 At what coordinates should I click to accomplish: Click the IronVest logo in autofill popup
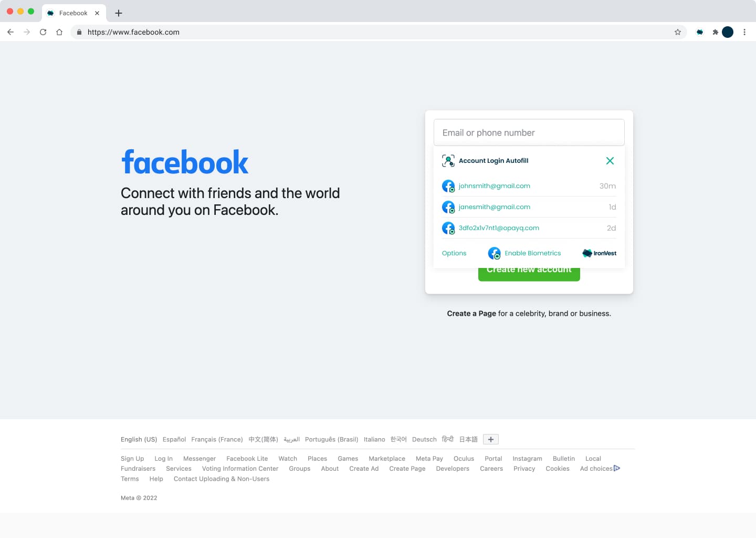pyautogui.click(x=600, y=253)
